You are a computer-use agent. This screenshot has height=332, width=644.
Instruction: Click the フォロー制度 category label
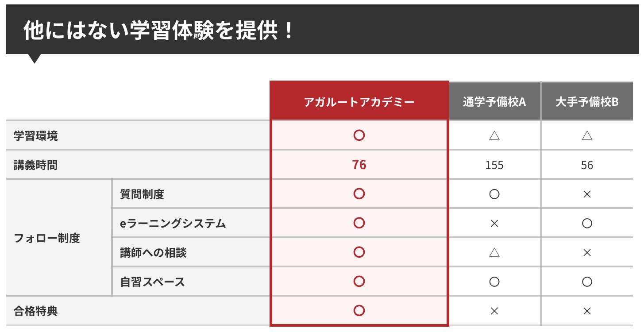click(x=47, y=238)
